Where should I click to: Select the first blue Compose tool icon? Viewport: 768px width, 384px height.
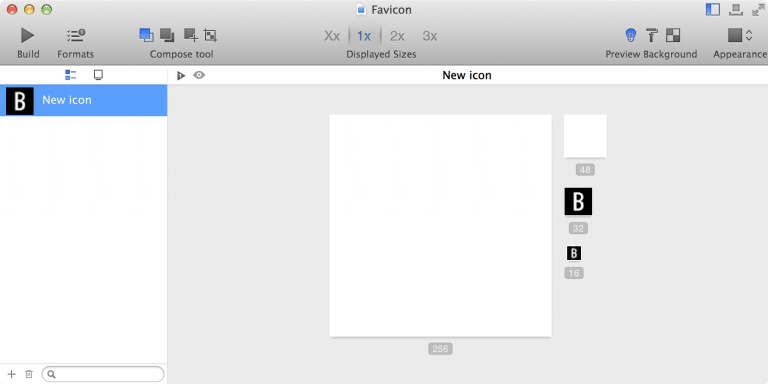146,35
